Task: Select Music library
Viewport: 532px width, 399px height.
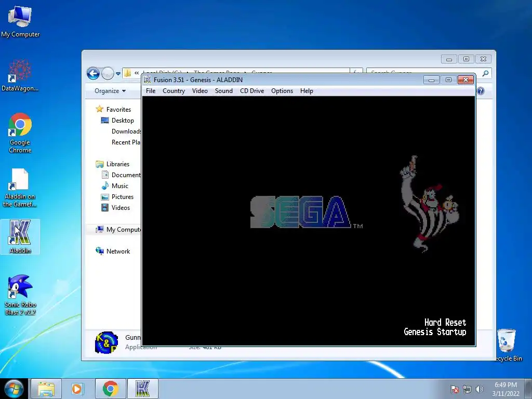Action: tap(120, 186)
